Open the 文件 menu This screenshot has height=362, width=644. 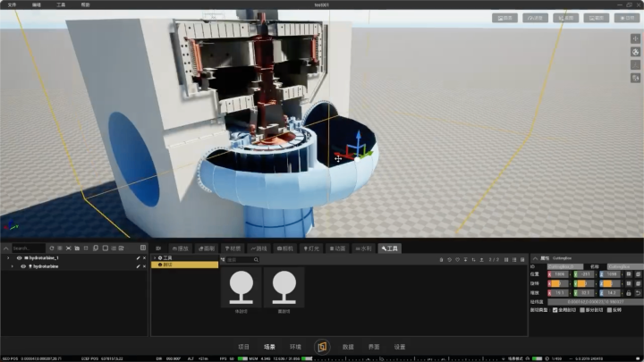[x=12, y=4]
